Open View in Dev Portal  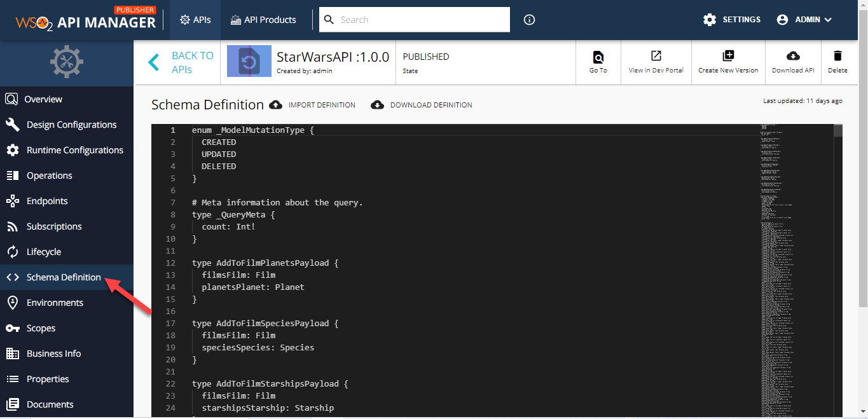656,56
